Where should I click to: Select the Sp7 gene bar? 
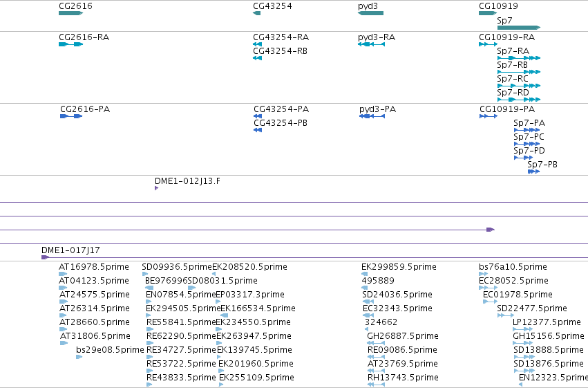(x=519, y=28)
